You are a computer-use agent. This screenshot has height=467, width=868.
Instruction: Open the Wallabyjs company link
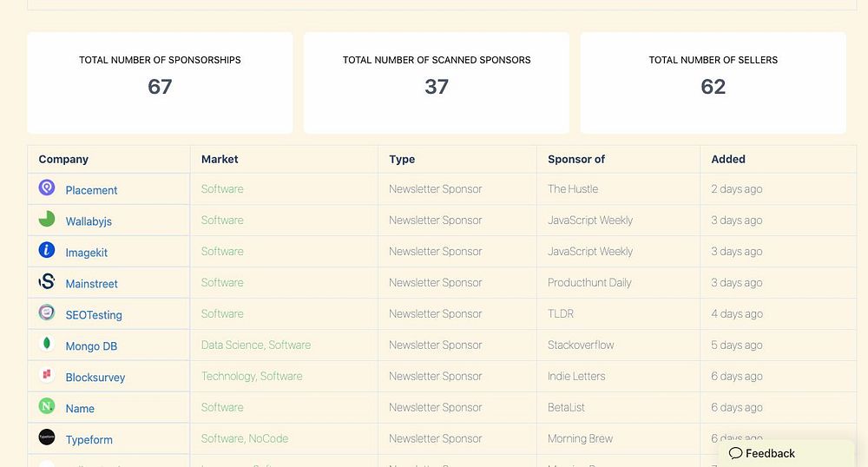click(89, 221)
